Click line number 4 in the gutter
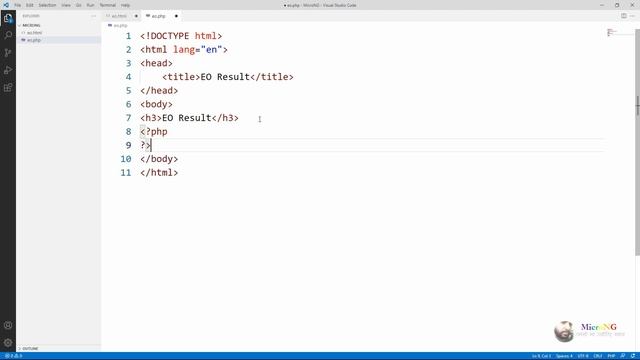The width and height of the screenshot is (640, 360). point(129,77)
